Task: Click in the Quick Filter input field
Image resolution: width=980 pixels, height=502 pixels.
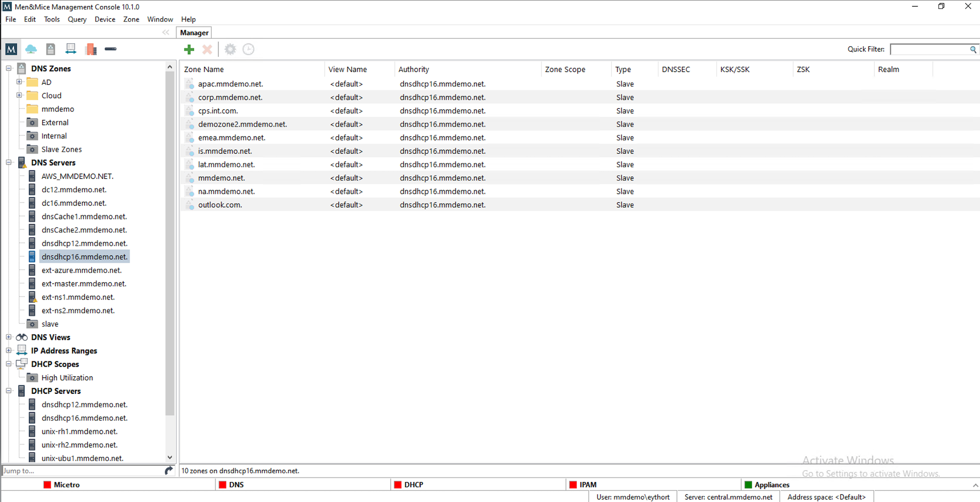Action: click(929, 50)
